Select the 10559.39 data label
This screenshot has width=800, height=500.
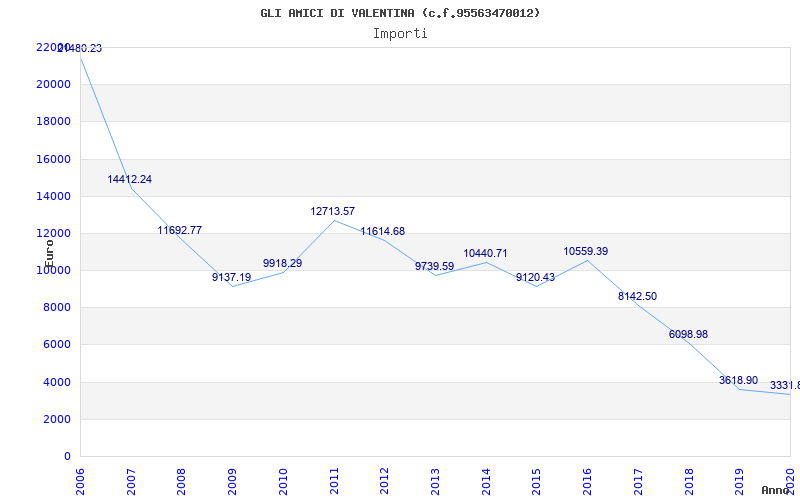[586, 251]
